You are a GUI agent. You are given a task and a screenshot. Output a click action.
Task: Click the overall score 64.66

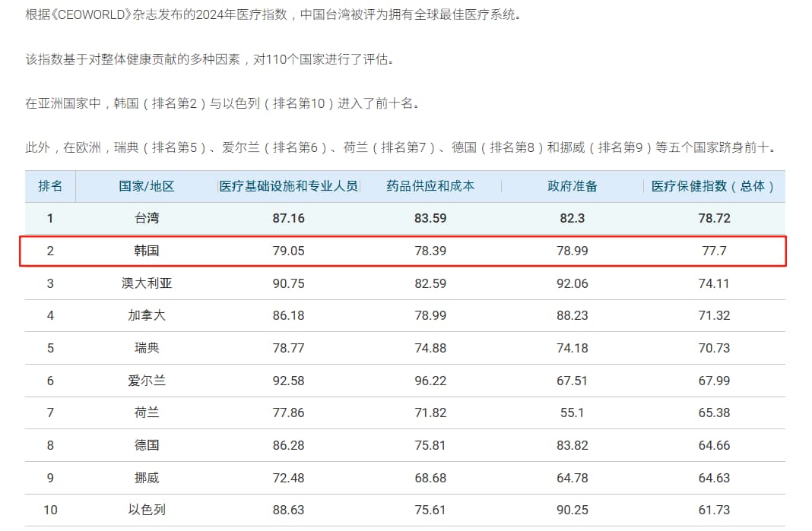pyautogui.click(x=714, y=446)
